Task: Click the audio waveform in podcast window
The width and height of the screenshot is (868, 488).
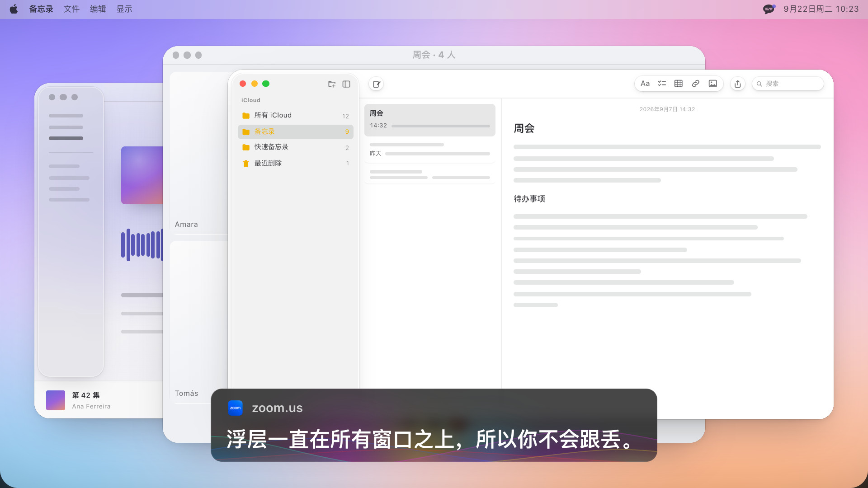Action: (x=142, y=245)
